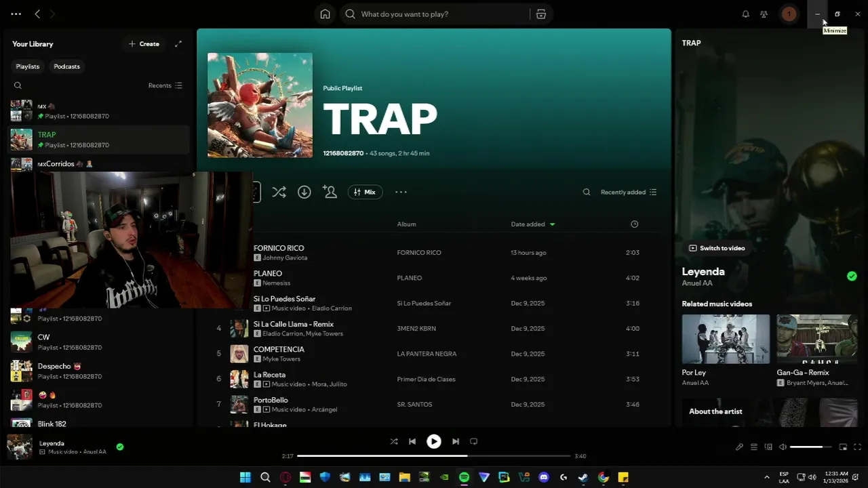Open the Recents sort dropdown
The width and height of the screenshot is (868, 488).
tap(165, 85)
